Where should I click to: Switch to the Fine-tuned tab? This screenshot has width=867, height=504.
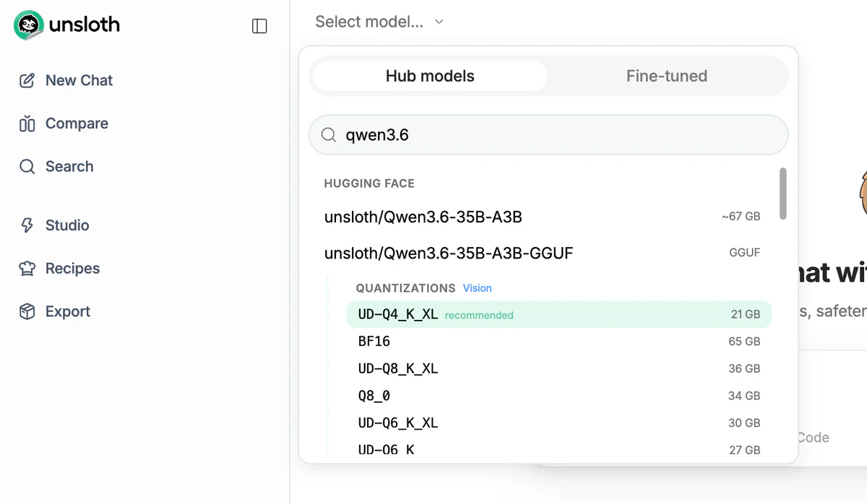pos(666,75)
